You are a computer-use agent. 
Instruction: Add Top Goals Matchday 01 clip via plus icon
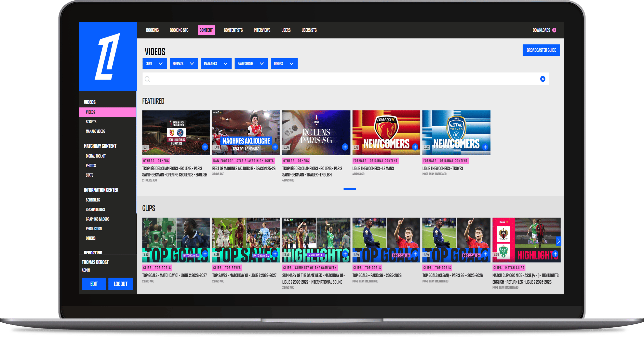point(205,254)
